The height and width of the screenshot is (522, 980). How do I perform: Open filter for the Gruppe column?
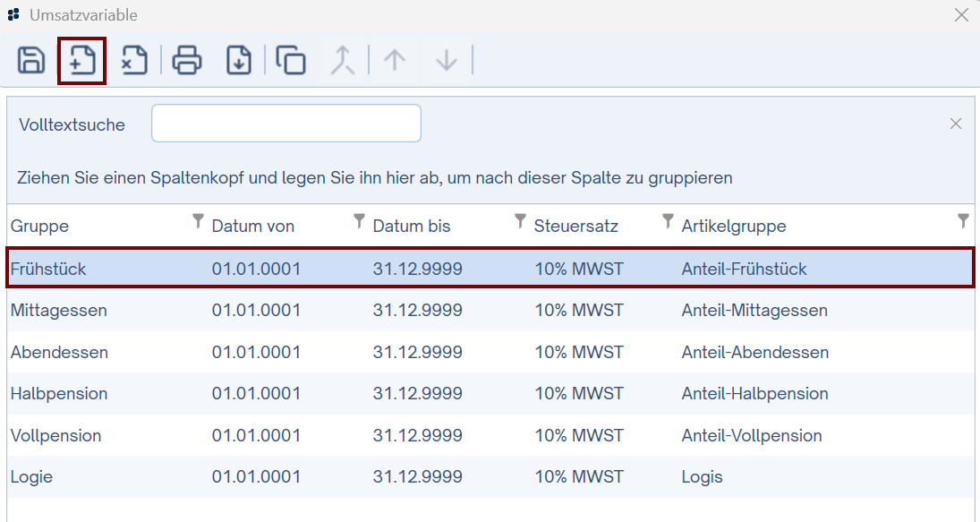(199, 221)
